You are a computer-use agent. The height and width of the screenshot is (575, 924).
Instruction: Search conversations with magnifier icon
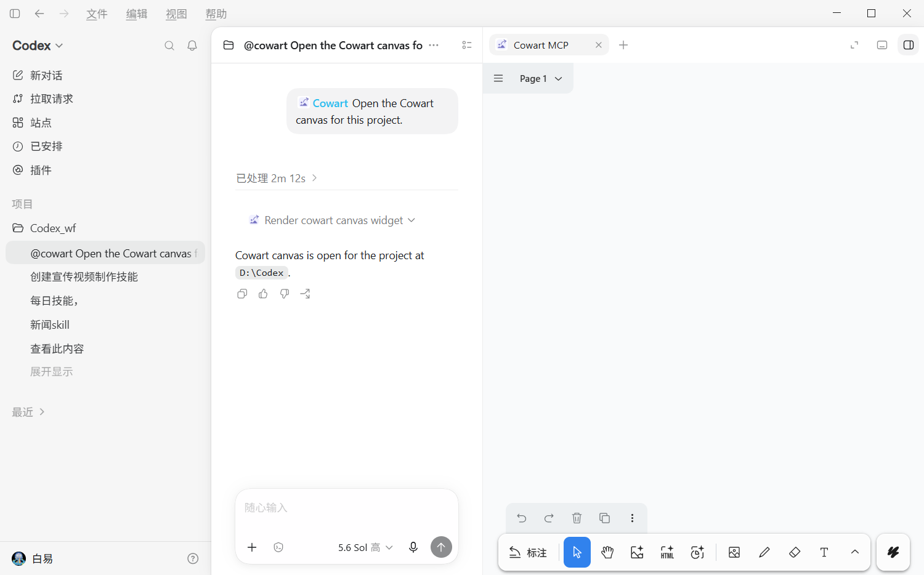(x=169, y=46)
